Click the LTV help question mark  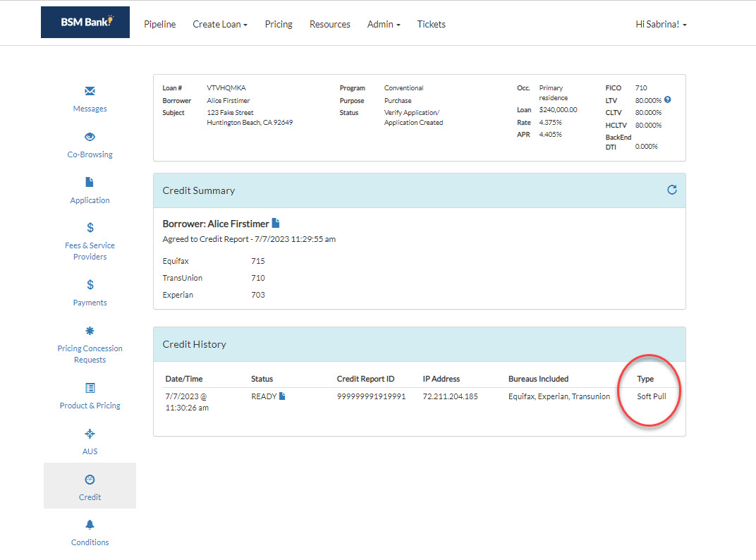(x=669, y=100)
